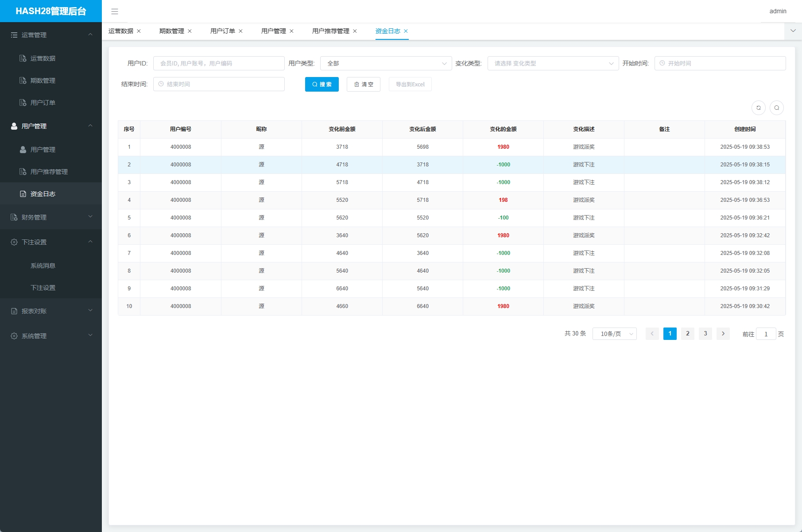Viewport: 802px width, 532px height.
Task: Click the hamburger menu collapse icon
Action: (x=115, y=12)
